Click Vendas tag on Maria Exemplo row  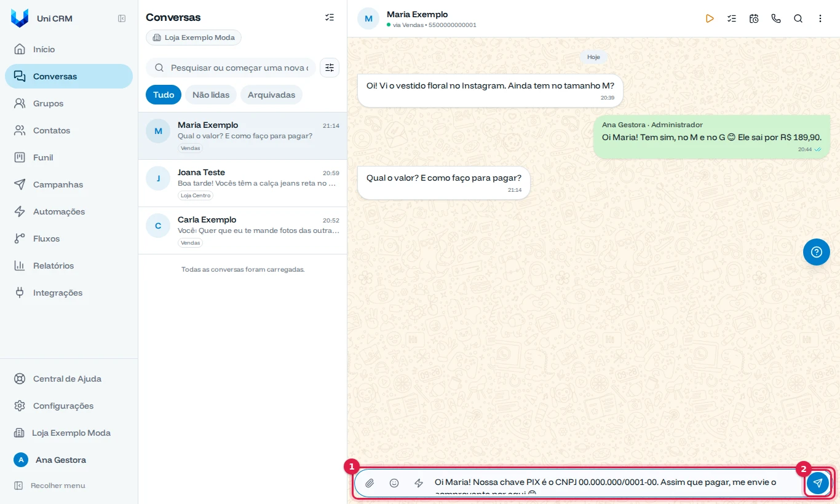(191, 148)
